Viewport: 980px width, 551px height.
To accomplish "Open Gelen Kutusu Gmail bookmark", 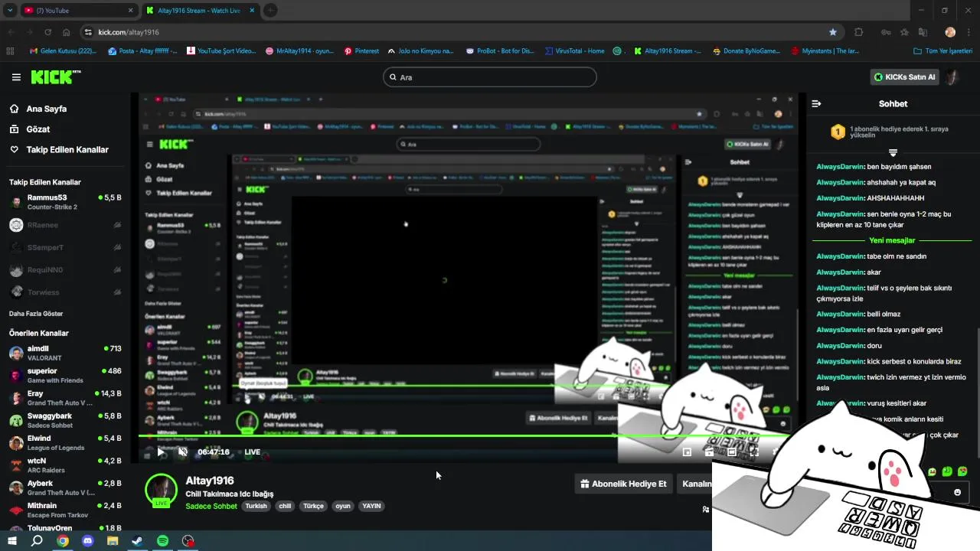I will (x=63, y=51).
